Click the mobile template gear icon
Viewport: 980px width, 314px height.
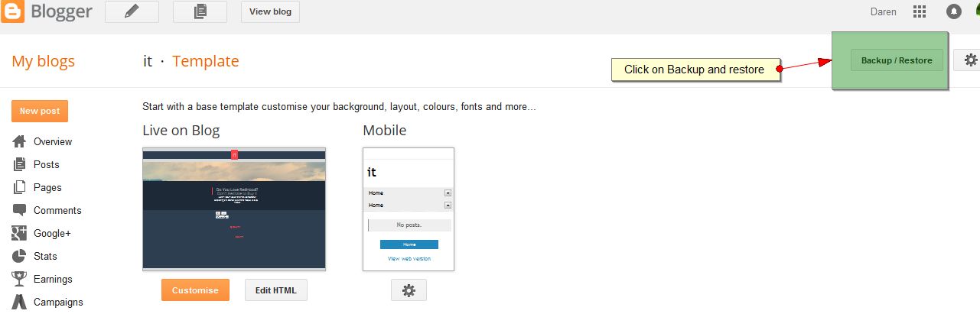tap(409, 290)
